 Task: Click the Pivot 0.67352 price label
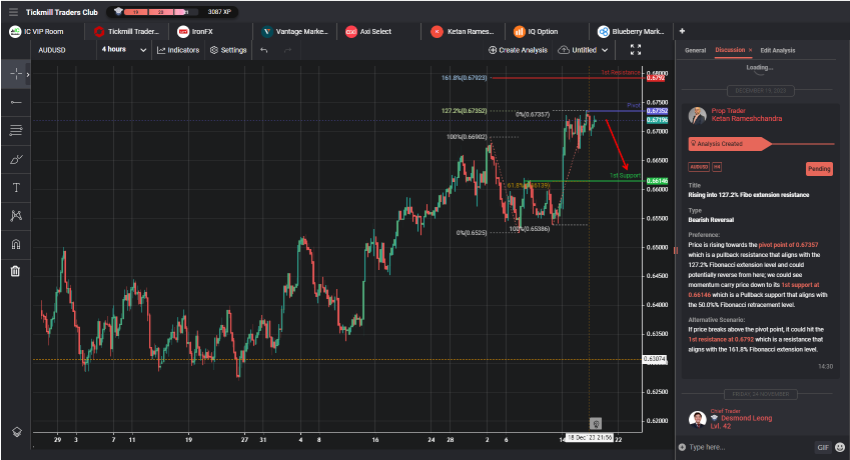click(x=658, y=111)
